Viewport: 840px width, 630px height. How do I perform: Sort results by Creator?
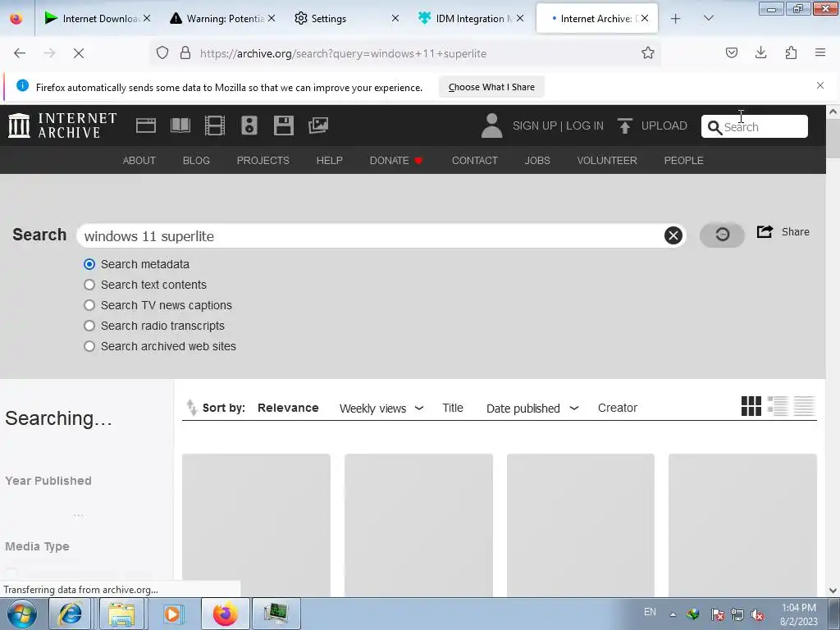[617, 408]
